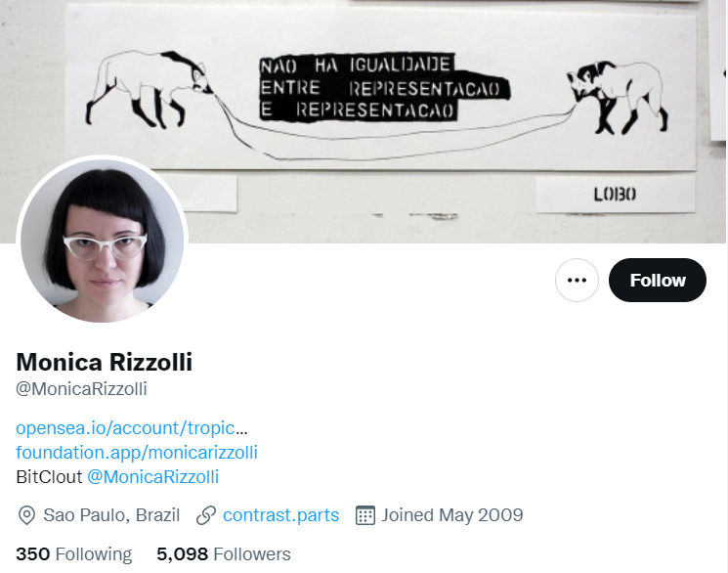728x573 pixels.
Task: View the header banner artwork image
Action: pos(364,121)
